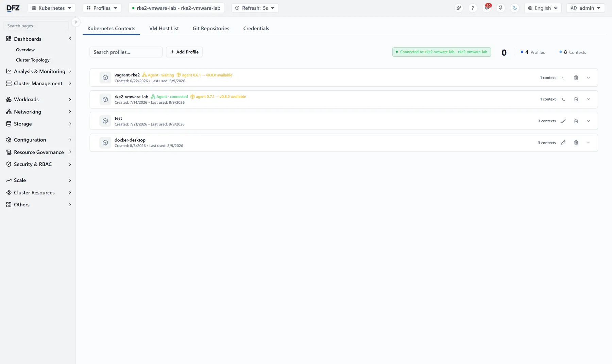Open the Cluster Topology page
Screen dimensions: 612x364
(x=33, y=60)
